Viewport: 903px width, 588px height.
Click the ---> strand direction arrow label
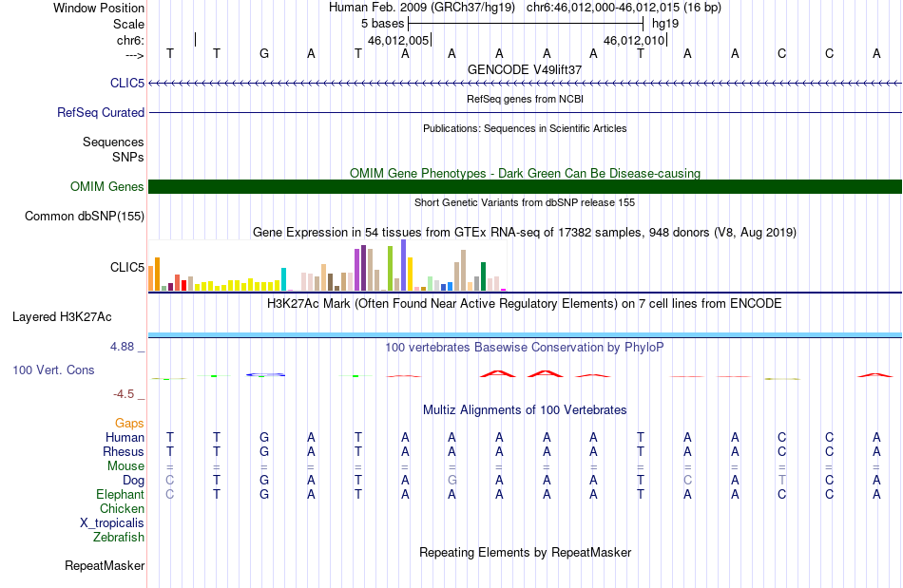135,55
